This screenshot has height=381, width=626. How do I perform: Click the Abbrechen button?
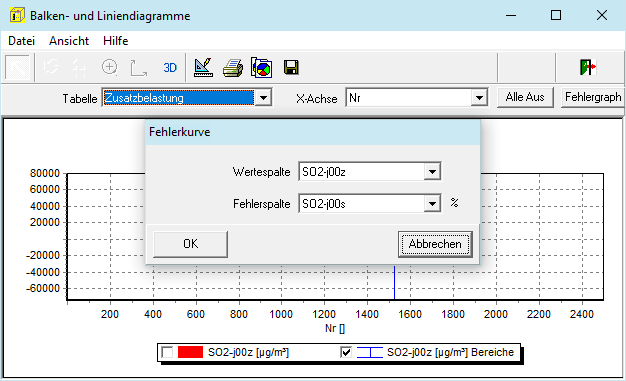pyautogui.click(x=435, y=244)
